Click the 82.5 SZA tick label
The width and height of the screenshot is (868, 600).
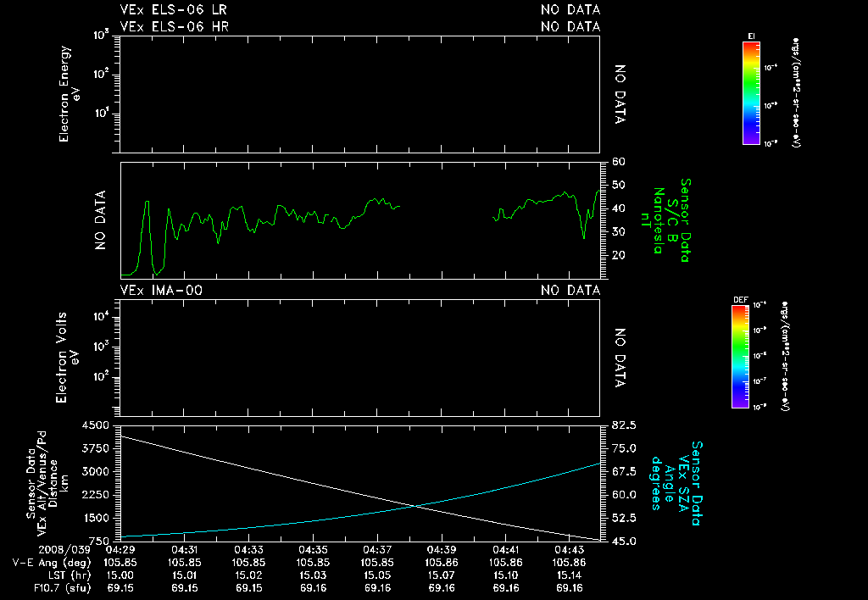[x=623, y=425]
